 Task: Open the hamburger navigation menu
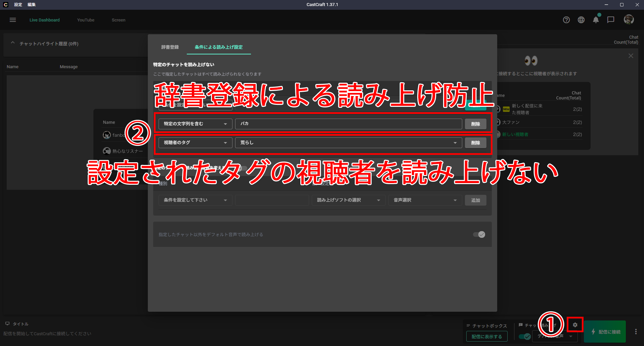[x=13, y=20]
